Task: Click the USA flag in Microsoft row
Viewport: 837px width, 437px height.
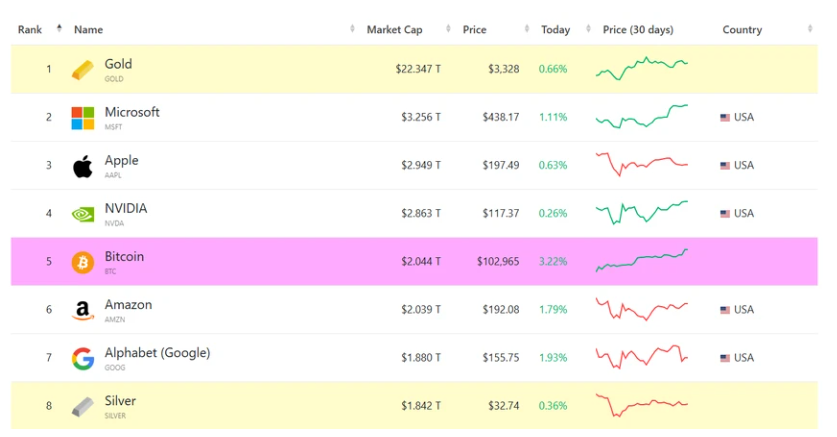Action: 725,118
